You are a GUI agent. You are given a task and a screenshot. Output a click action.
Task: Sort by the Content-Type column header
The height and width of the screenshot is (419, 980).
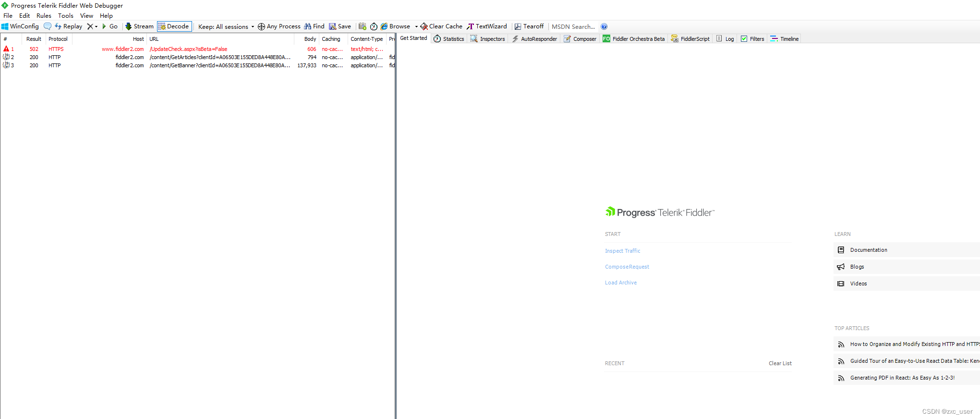click(367, 39)
